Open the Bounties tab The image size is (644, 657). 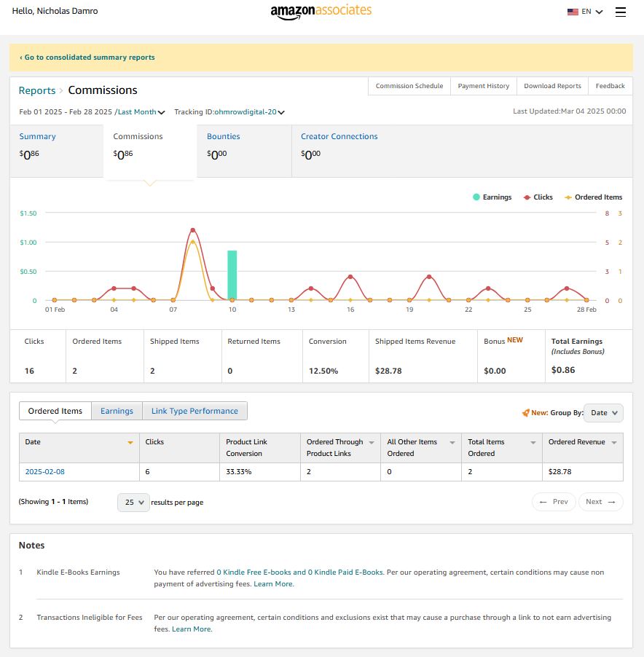pos(244,151)
